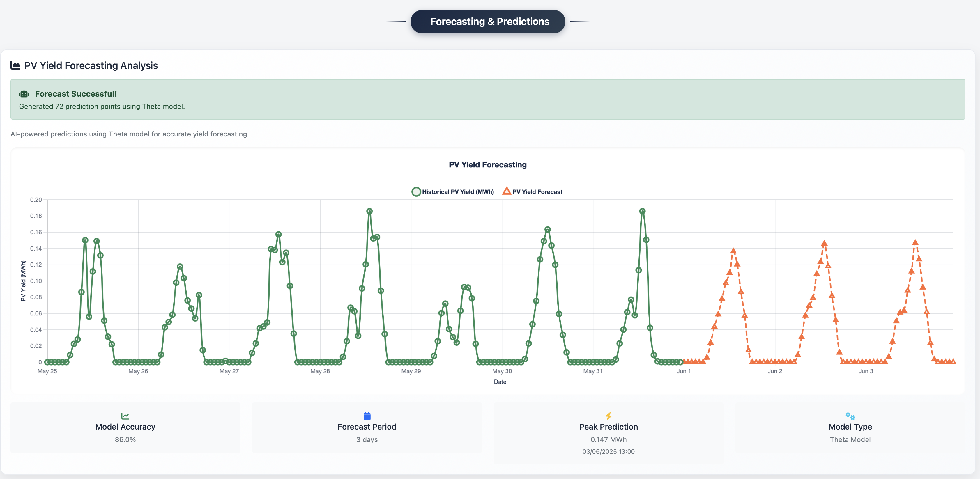The image size is (980, 479).
Task: Click the gears icon above Model Type
Action: pos(851,416)
